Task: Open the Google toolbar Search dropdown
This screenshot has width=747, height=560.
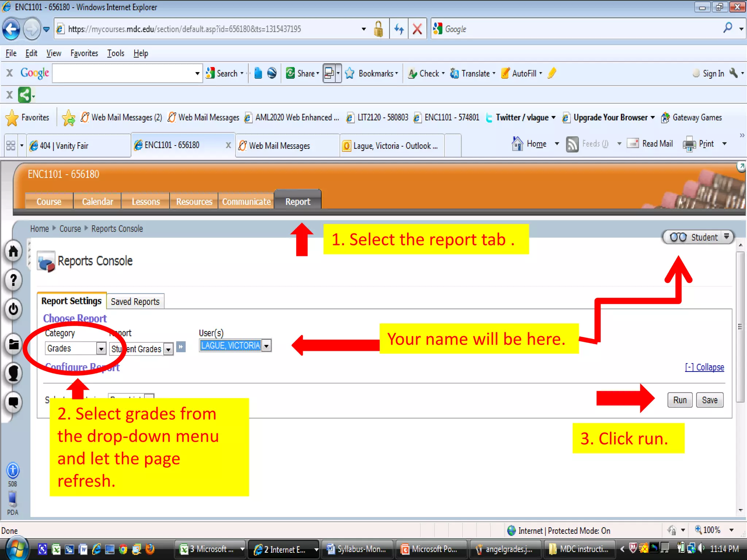Action: [x=241, y=73]
